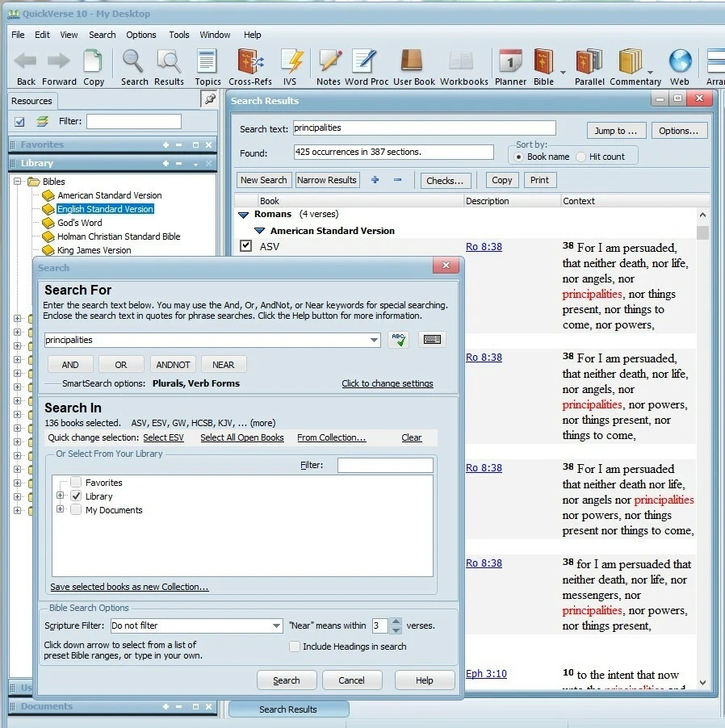The height and width of the screenshot is (728, 725).
Task: Check the ASV checkbox in search results
Action: [x=246, y=247]
